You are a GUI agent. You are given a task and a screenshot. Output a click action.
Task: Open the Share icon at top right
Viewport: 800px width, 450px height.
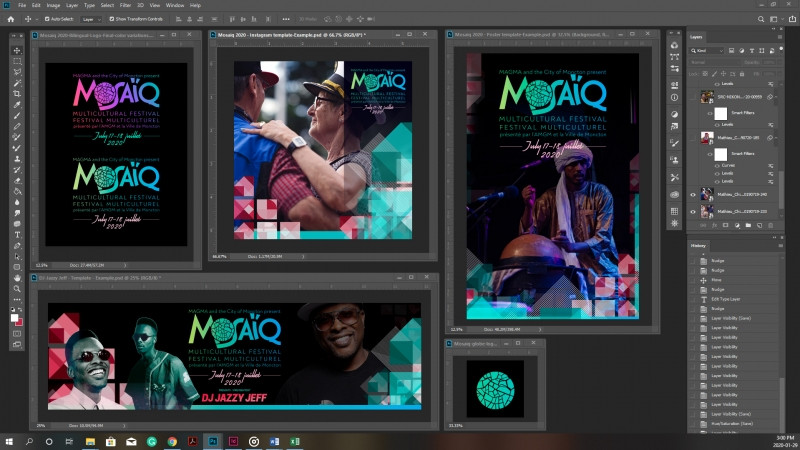(792, 19)
